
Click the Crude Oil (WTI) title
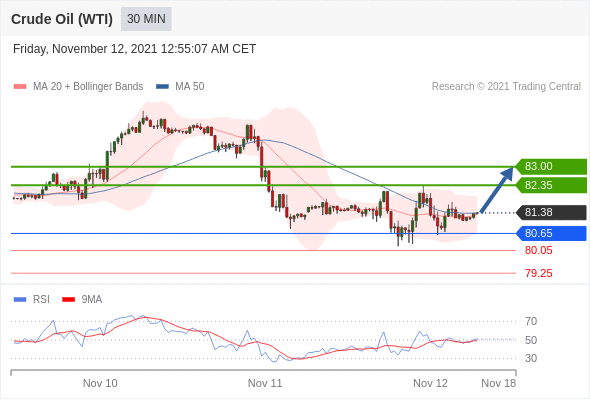(x=62, y=19)
